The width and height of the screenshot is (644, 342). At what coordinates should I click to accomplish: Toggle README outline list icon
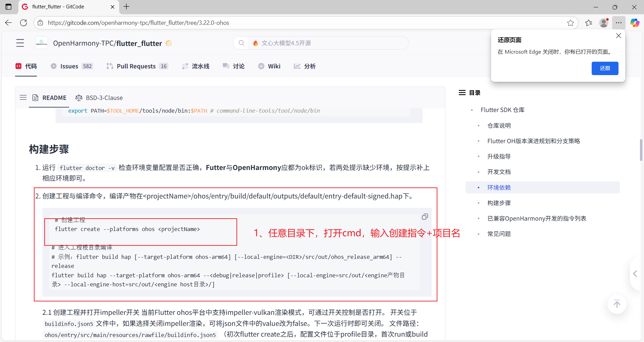[23, 98]
